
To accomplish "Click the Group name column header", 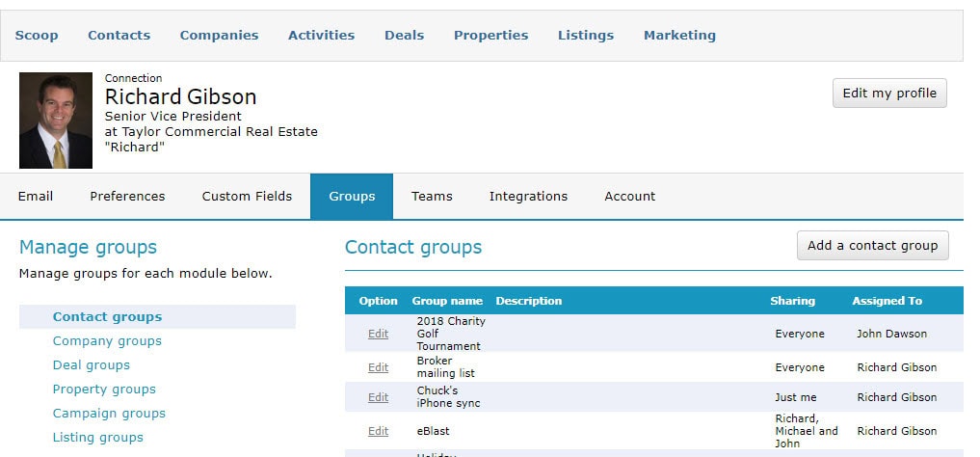I will pos(447,302).
